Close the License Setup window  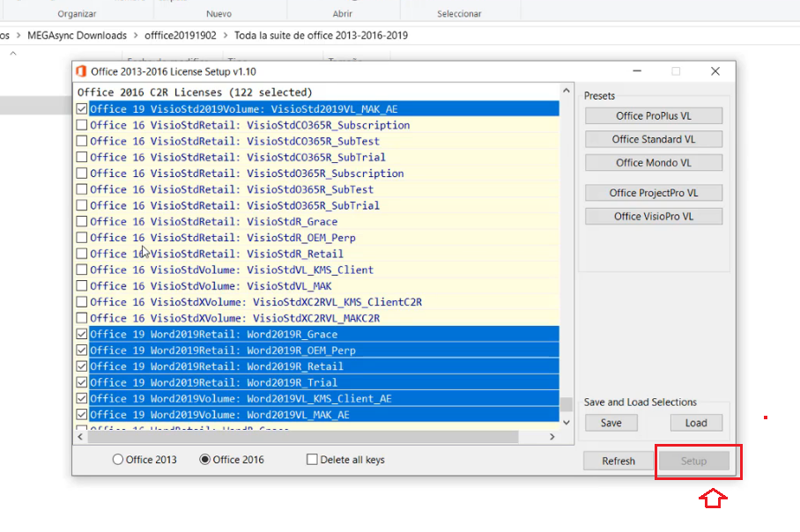(x=715, y=70)
